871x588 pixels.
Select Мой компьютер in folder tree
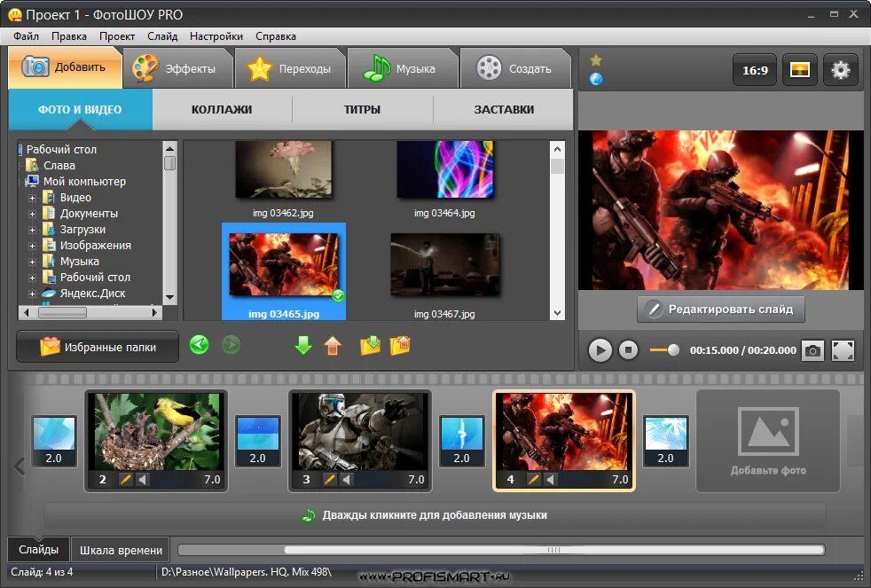pyautogui.click(x=84, y=182)
